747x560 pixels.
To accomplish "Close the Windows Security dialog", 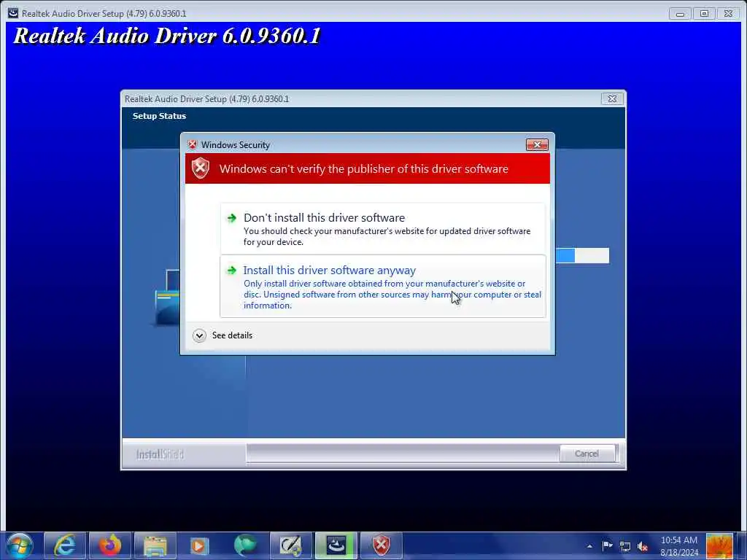I will pyautogui.click(x=537, y=145).
